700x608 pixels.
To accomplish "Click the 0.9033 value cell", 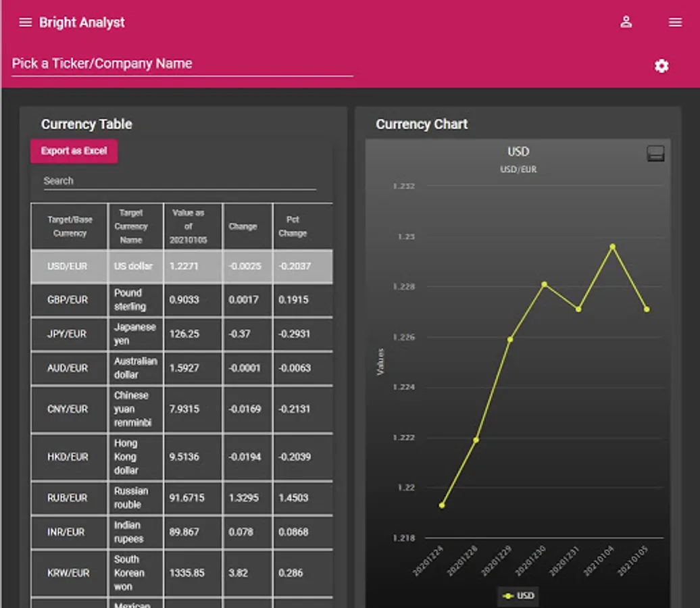I will (193, 300).
